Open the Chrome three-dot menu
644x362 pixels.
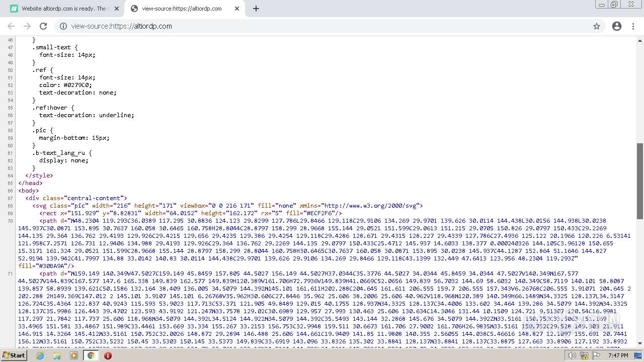(x=633, y=26)
